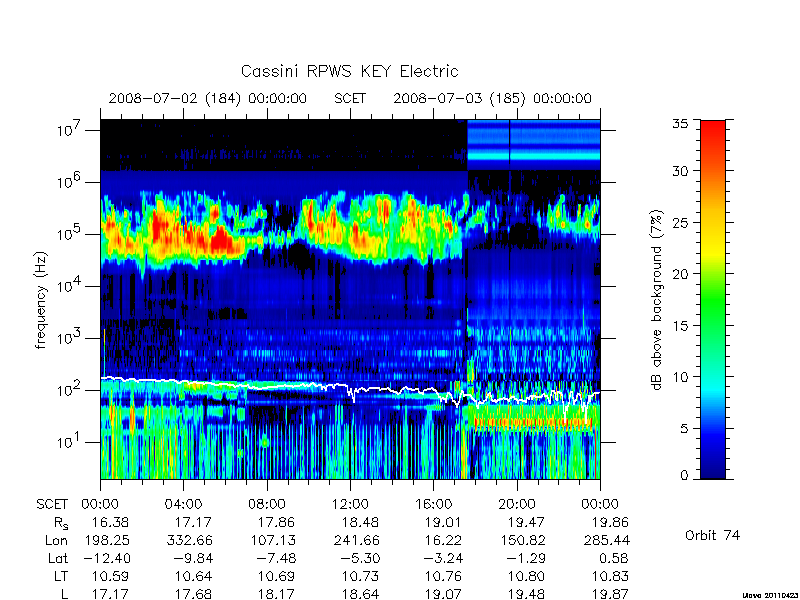This screenshot has height=600, width=800.
Task: Click the Rs value '18.48'
Action: click(360, 522)
